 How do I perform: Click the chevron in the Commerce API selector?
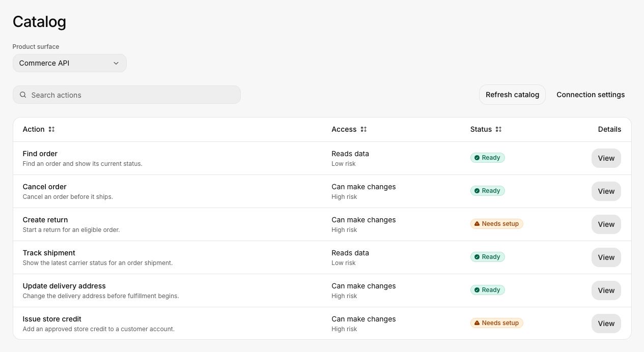(116, 63)
